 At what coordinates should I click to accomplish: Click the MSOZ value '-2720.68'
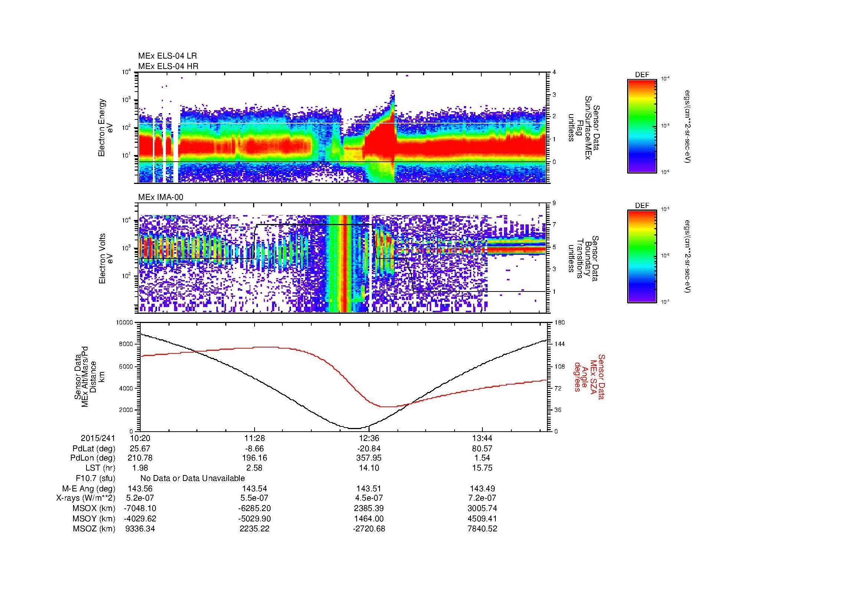(x=369, y=529)
